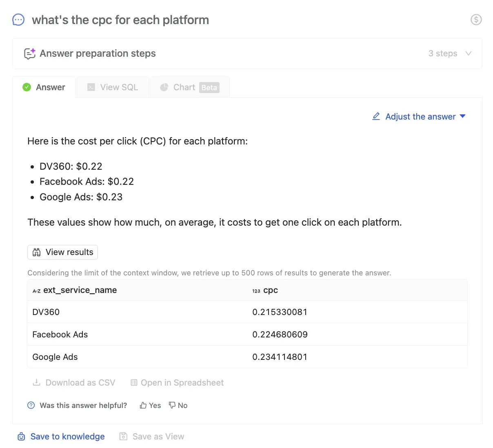Click the thumbs up Yes button
This screenshot has width=493, height=448.
coord(150,405)
